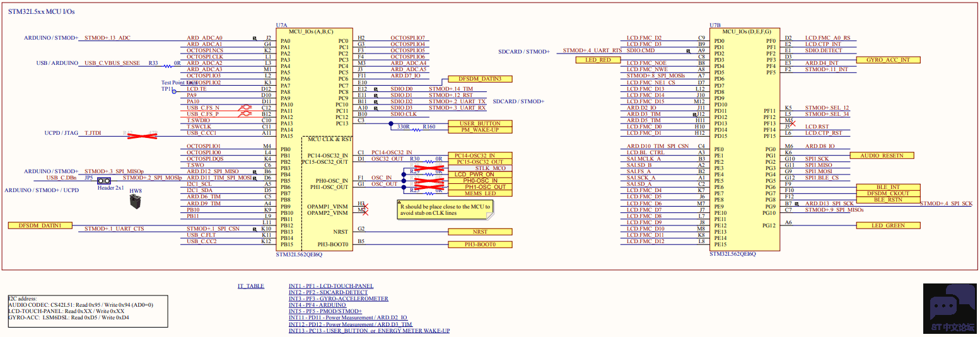This screenshot has height=337, width=980.
Task: Click the DFSDM_CKOUT net port
Action: click(x=888, y=193)
